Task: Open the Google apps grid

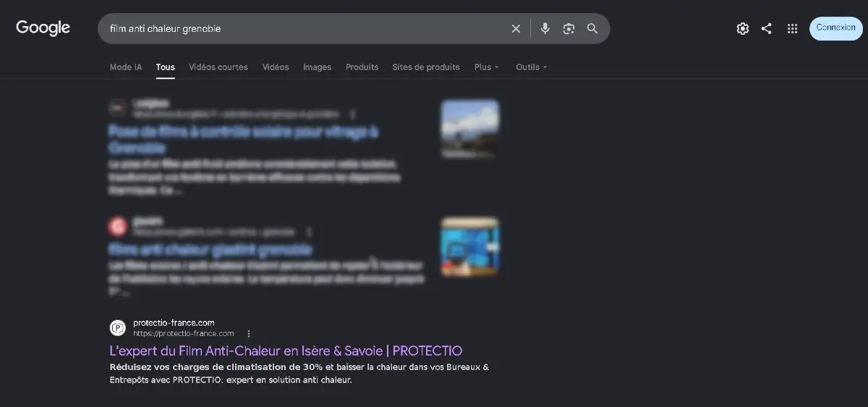Action: point(793,29)
